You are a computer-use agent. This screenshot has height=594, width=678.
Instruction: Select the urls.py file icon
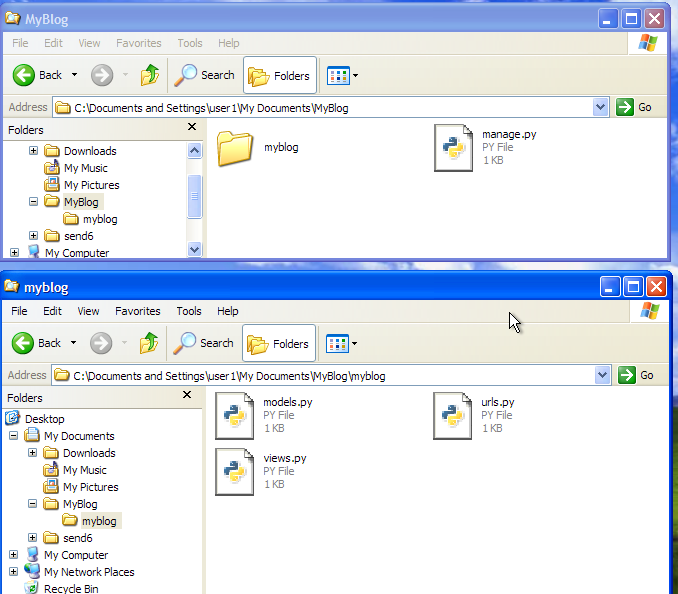[x=452, y=416]
